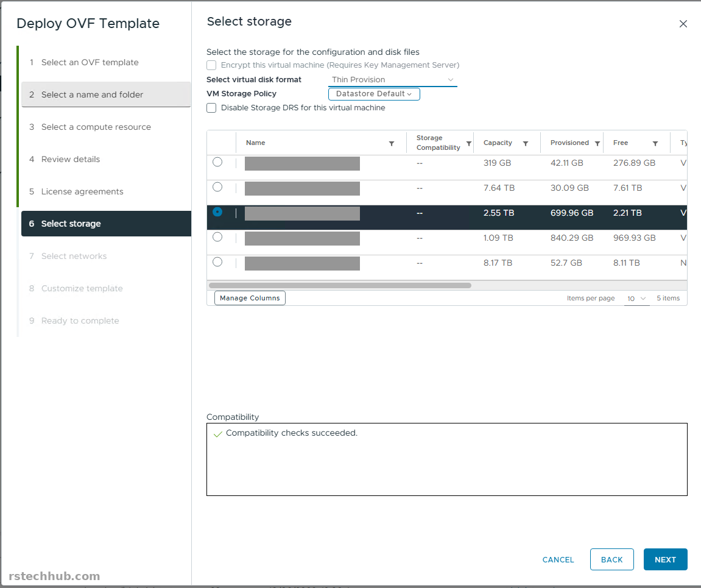
Task: Click the horizontal scrollbar of datastore table
Action: coord(340,285)
